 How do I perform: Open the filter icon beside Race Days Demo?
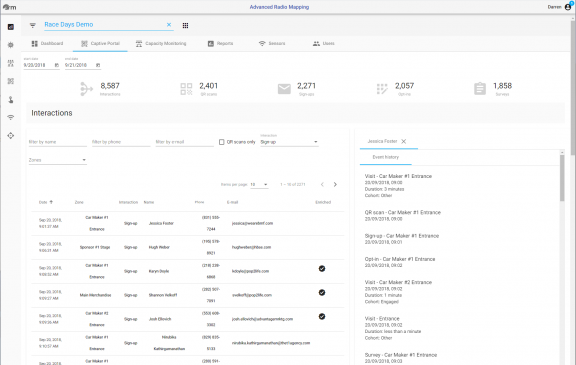tap(33, 25)
